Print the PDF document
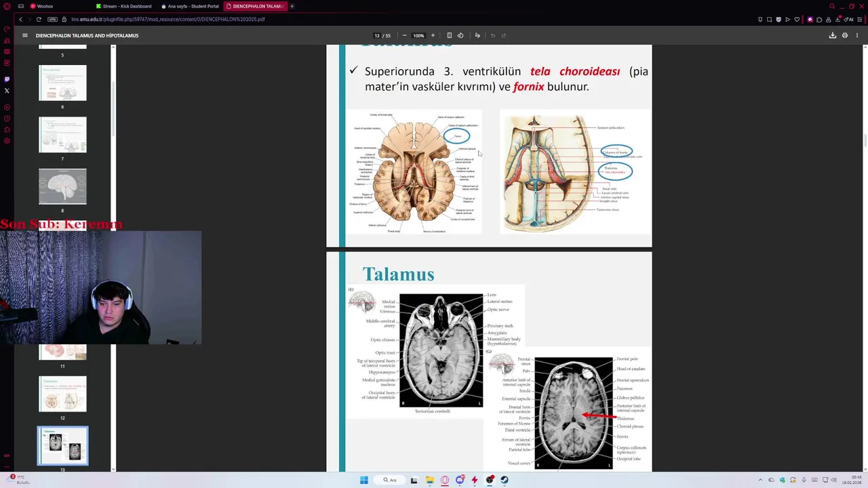 844,35
